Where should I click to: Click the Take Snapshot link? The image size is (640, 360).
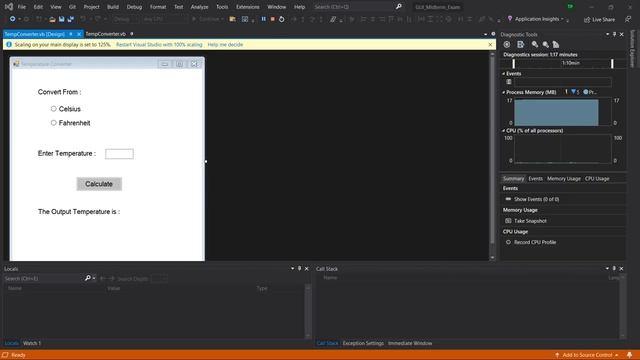click(x=530, y=221)
